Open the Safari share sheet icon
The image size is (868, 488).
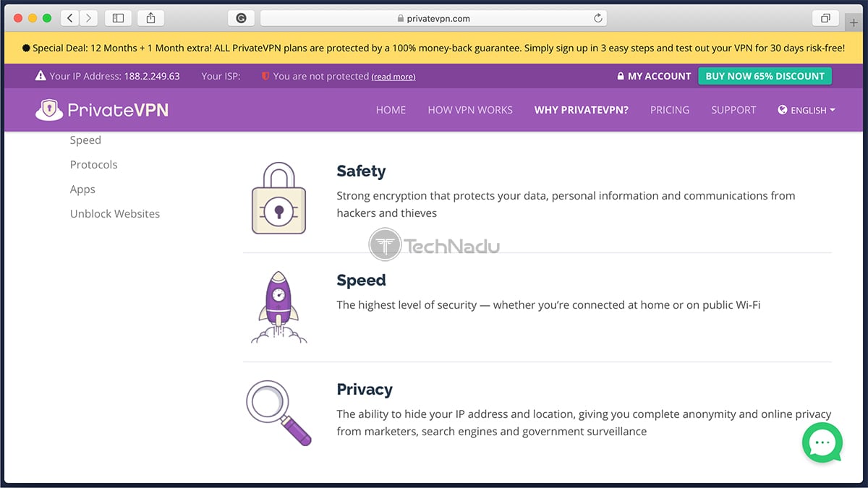pyautogui.click(x=150, y=18)
